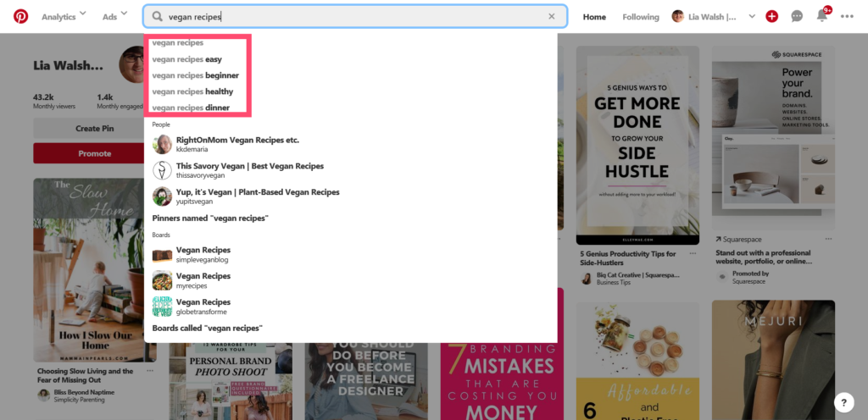
Task: Click the This Savory Vegan logo avatar
Action: 162,170
